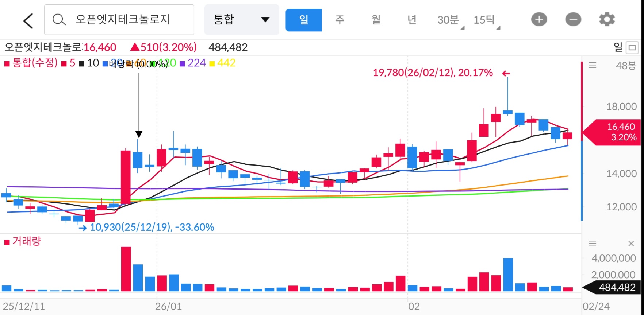644x315 pixels.
Task: Click the 48봉 candle count label
Action: pos(626,66)
